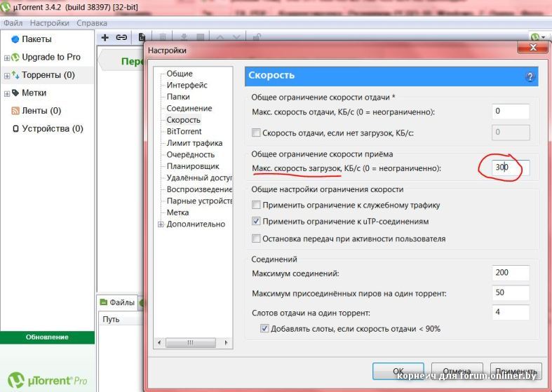
Task: Expand the Метки tree node
Action: 7,93
